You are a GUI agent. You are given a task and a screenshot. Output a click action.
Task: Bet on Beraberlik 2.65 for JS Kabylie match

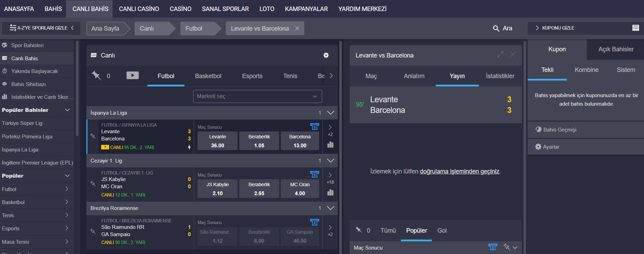click(x=259, y=189)
